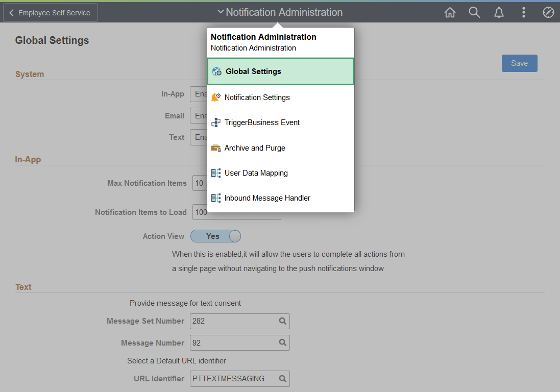Click the lookup icon for URL Identifier
The height and width of the screenshot is (392, 560).
coord(282,379)
